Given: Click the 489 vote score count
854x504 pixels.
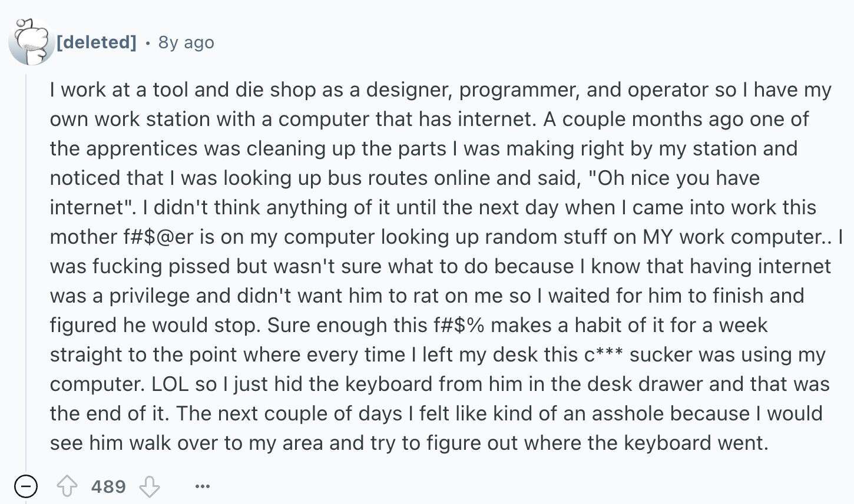Looking at the screenshot, I should point(108,486).
